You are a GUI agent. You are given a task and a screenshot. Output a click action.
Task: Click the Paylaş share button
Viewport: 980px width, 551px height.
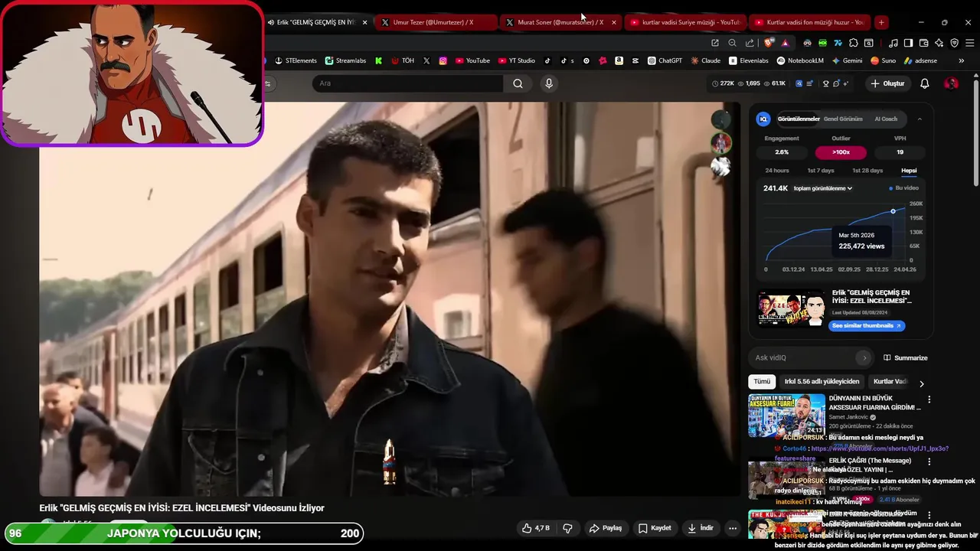(606, 528)
